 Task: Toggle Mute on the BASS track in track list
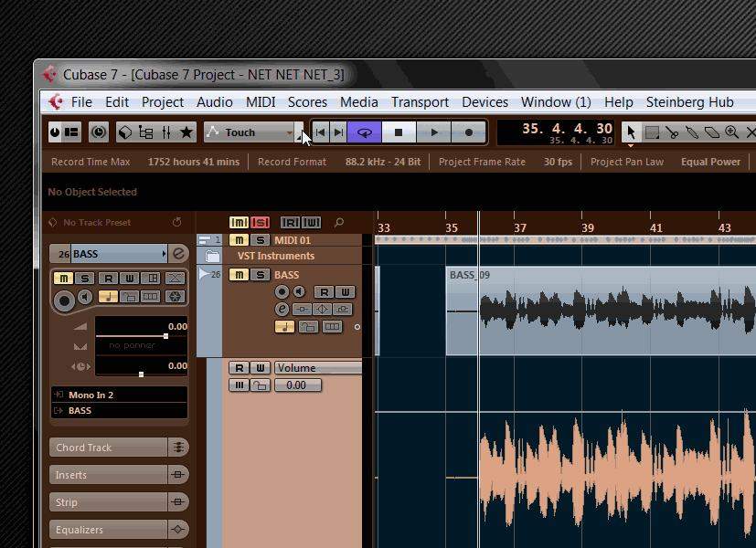238,275
